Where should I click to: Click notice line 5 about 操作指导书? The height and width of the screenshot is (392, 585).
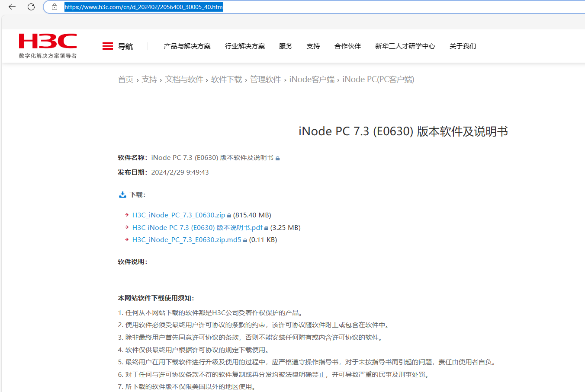(x=308, y=362)
